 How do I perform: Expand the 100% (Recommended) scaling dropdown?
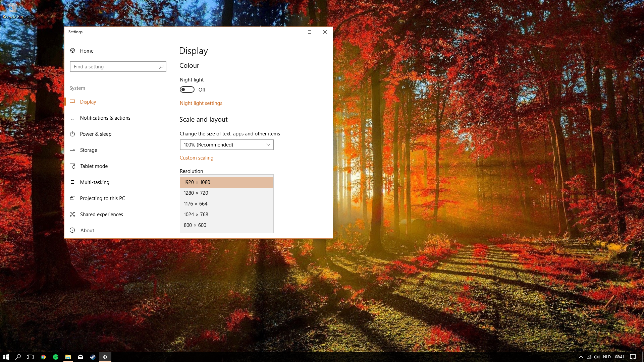226,145
